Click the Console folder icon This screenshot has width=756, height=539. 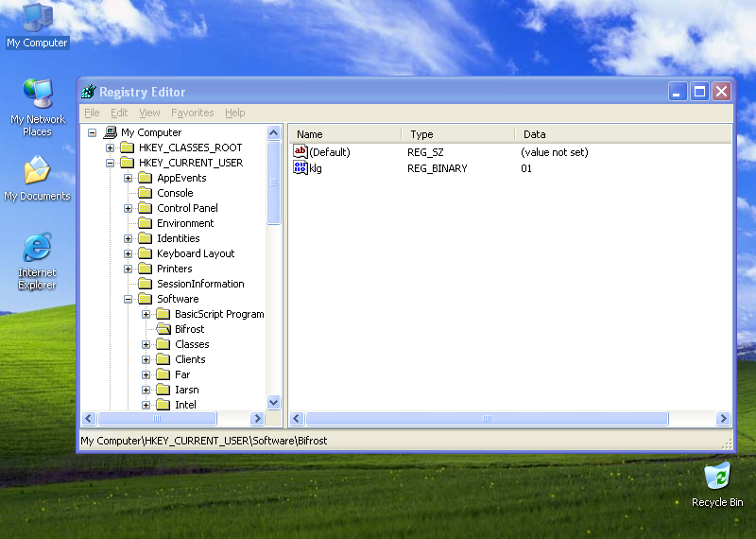[x=146, y=193]
